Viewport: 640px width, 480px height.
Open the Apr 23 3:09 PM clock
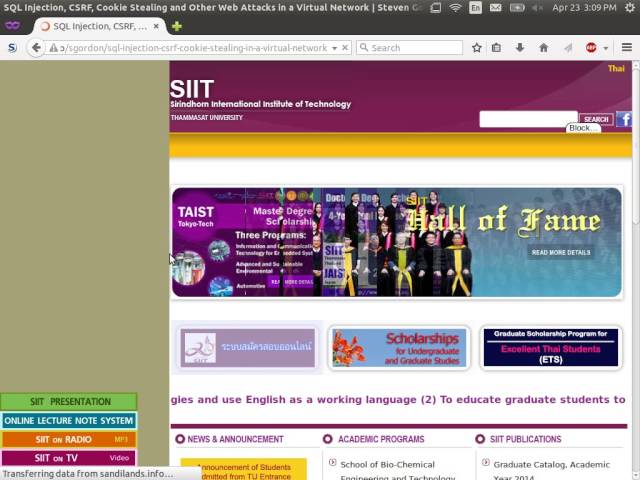click(584, 7)
